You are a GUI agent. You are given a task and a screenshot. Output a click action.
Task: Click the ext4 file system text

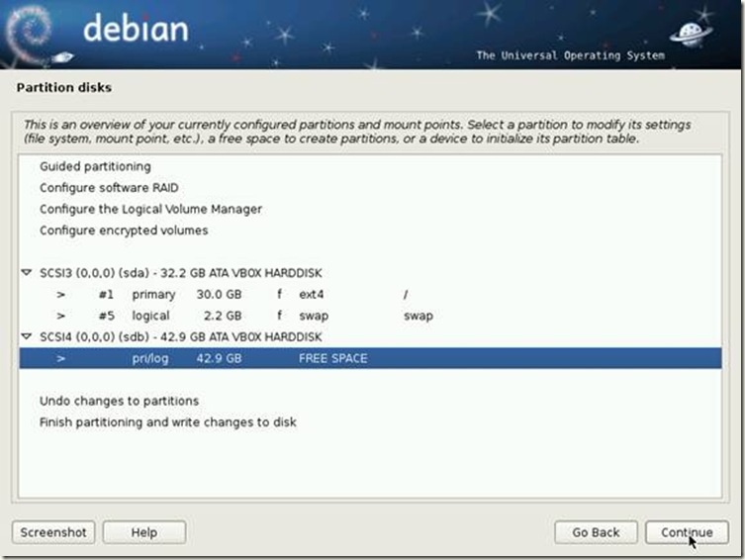coord(312,295)
